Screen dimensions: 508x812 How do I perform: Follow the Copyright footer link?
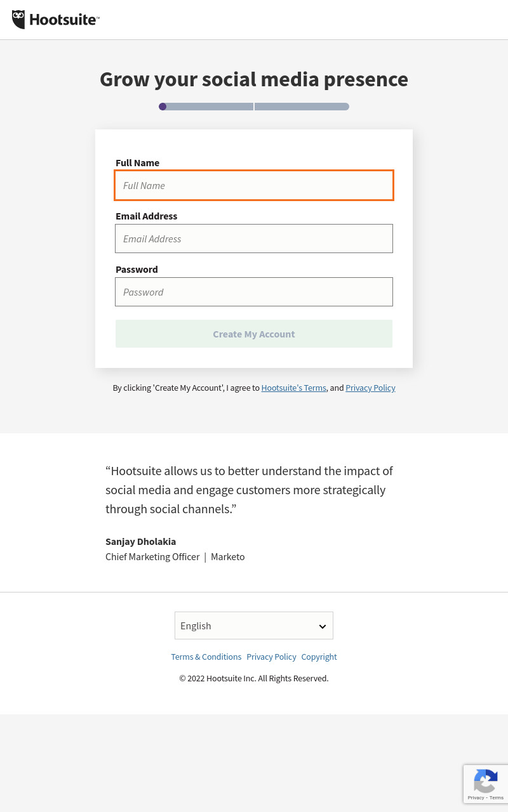point(319,657)
